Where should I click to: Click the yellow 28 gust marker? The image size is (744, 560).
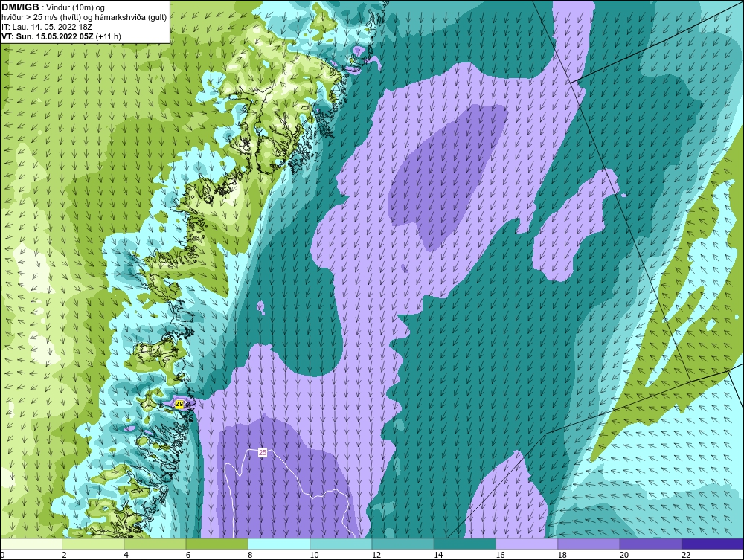pos(179,405)
